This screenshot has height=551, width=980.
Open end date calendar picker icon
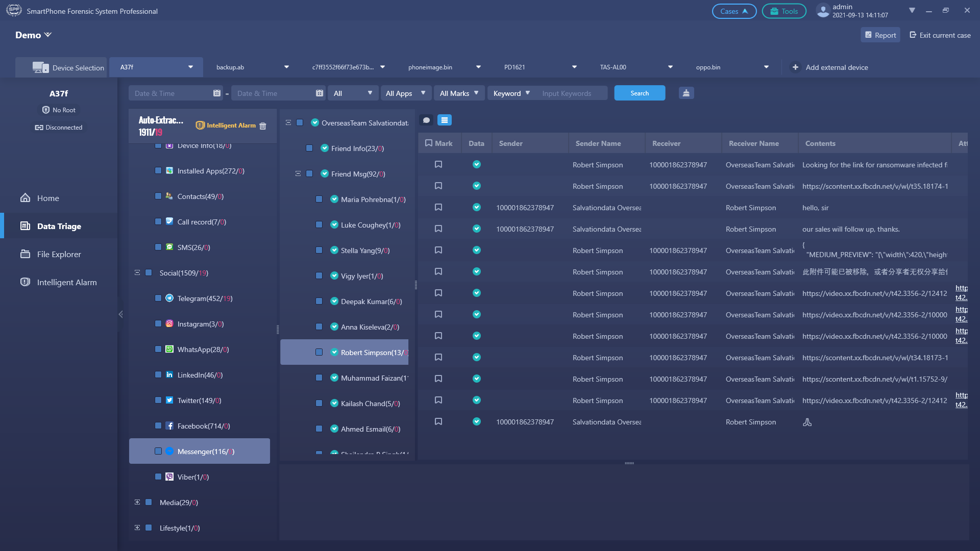(320, 93)
